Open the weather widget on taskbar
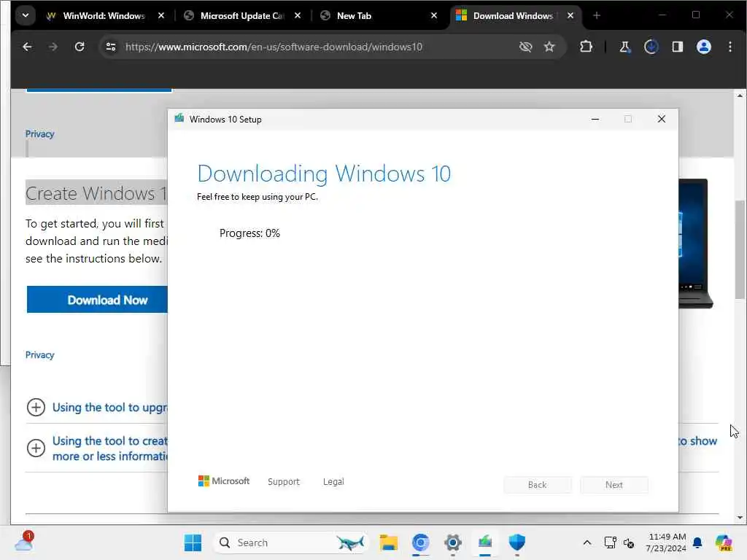This screenshot has height=560, width=747. (x=24, y=542)
